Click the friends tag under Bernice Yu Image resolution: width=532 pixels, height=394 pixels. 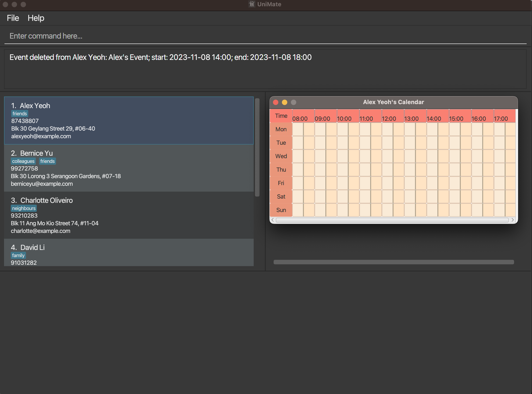(47, 161)
